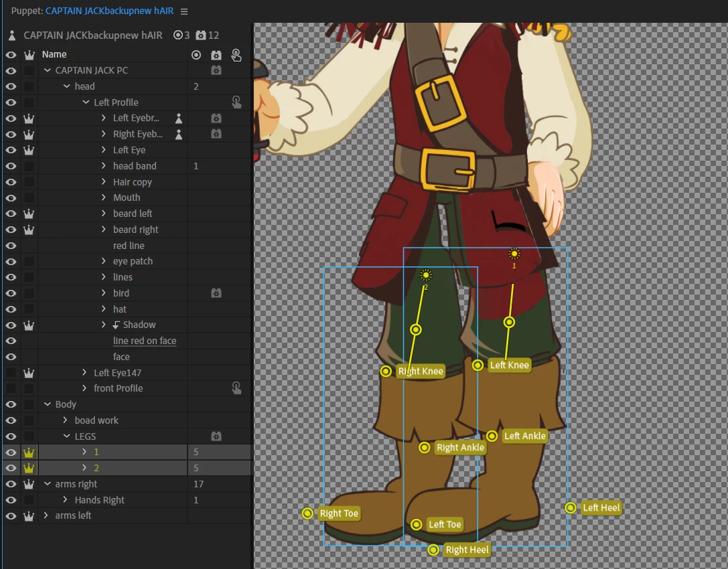The image size is (728, 569).
Task: Click the swap set hand icon on Left Profile
Action: click(x=236, y=102)
